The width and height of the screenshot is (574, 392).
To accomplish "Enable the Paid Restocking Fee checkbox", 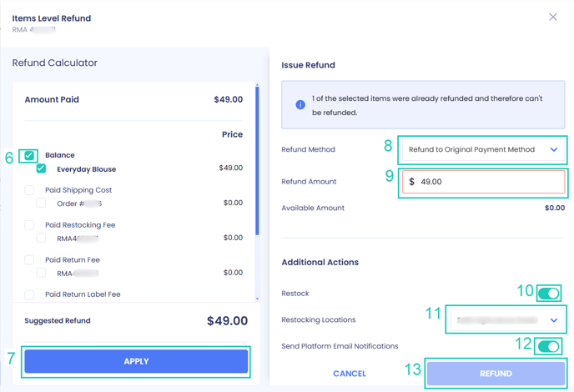I will tap(29, 225).
